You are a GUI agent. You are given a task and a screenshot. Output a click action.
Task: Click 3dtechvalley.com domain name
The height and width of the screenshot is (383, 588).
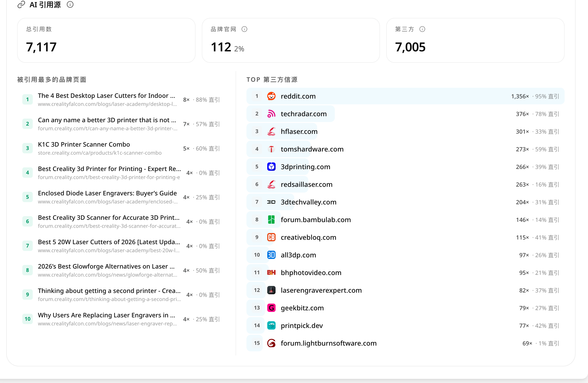pos(309,202)
